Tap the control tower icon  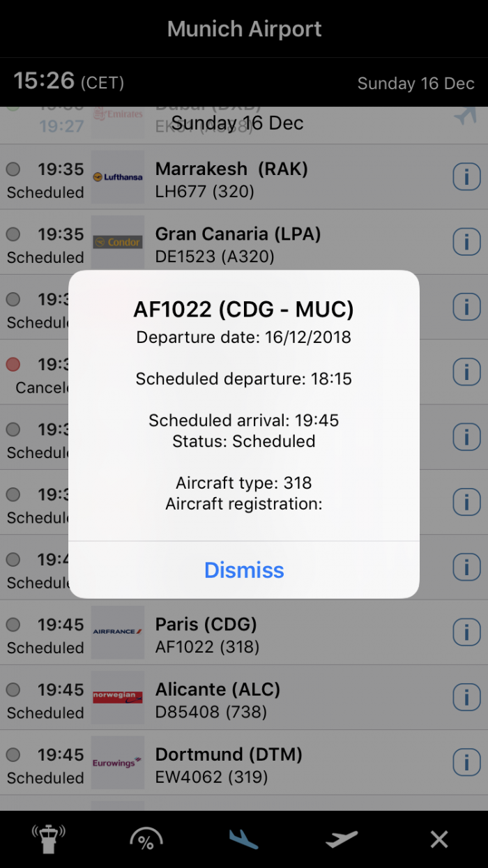pyautogui.click(x=48, y=839)
